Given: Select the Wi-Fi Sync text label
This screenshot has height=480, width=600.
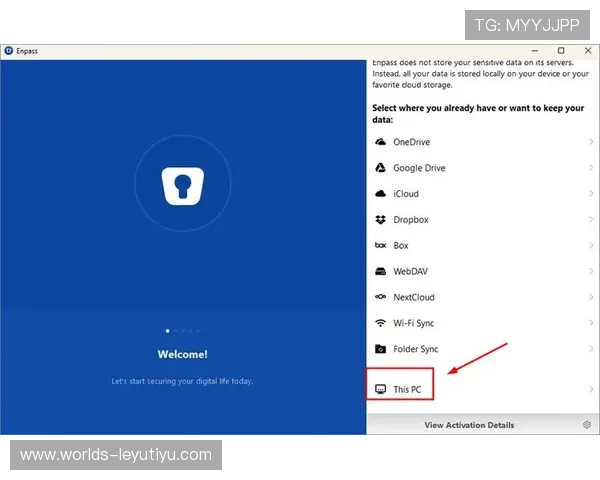Looking at the screenshot, I should coord(414,324).
